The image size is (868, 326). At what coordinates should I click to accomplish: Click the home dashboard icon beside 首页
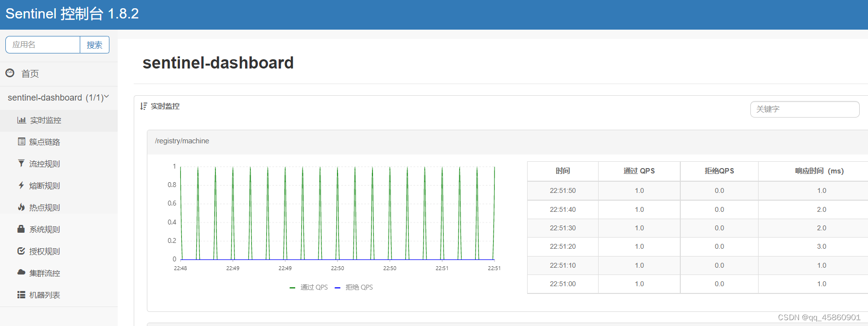tap(10, 73)
